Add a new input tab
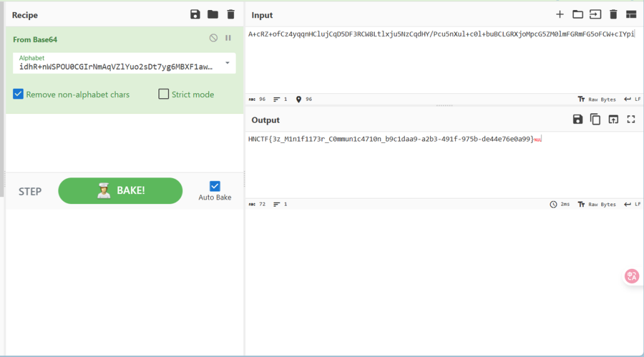The height and width of the screenshot is (357, 644). (560, 15)
